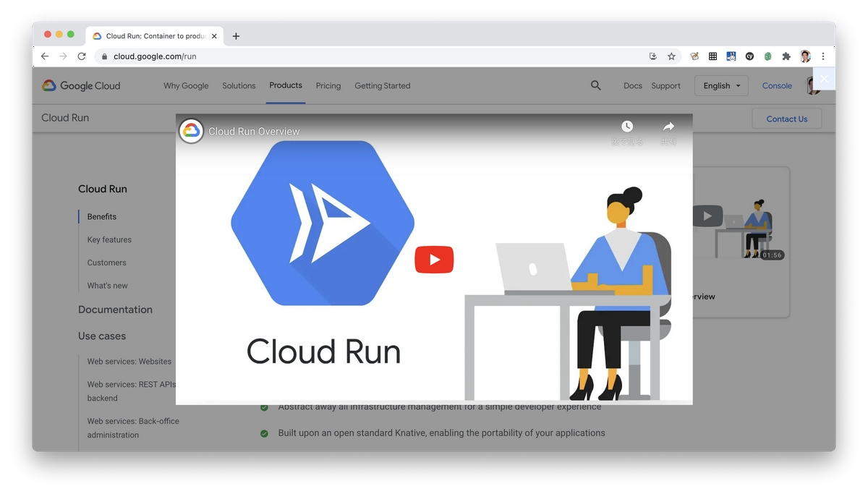Click the Cloud Run Overview video title

pos(254,132)
